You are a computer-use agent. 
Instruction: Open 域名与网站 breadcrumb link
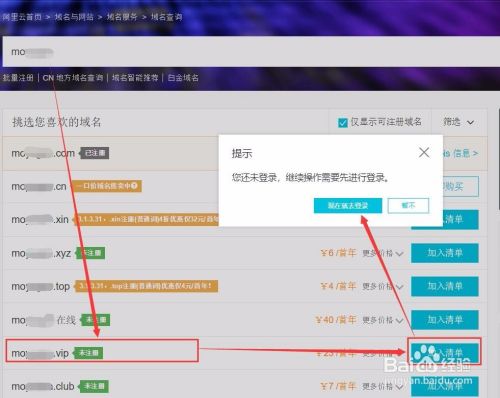click(74, 17)
